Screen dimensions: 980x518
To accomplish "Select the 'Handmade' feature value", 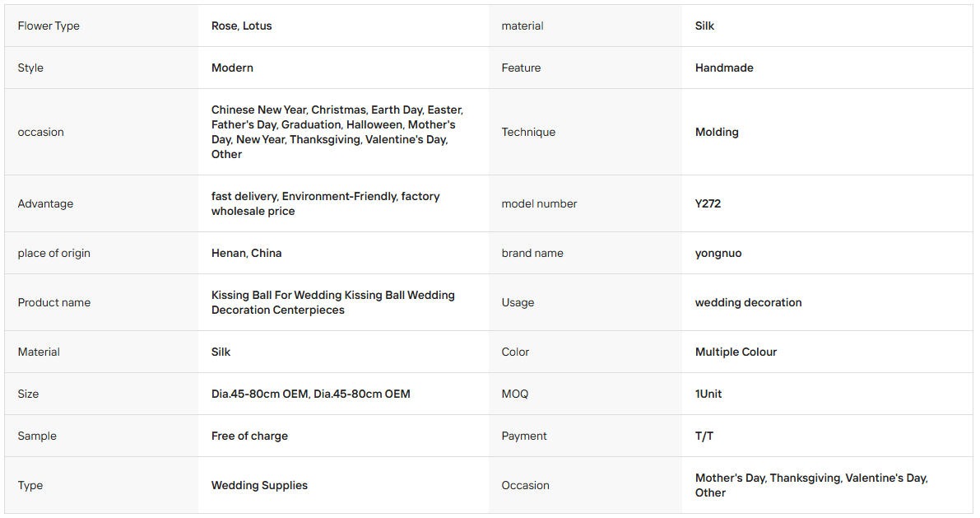I will pos(724,68).
